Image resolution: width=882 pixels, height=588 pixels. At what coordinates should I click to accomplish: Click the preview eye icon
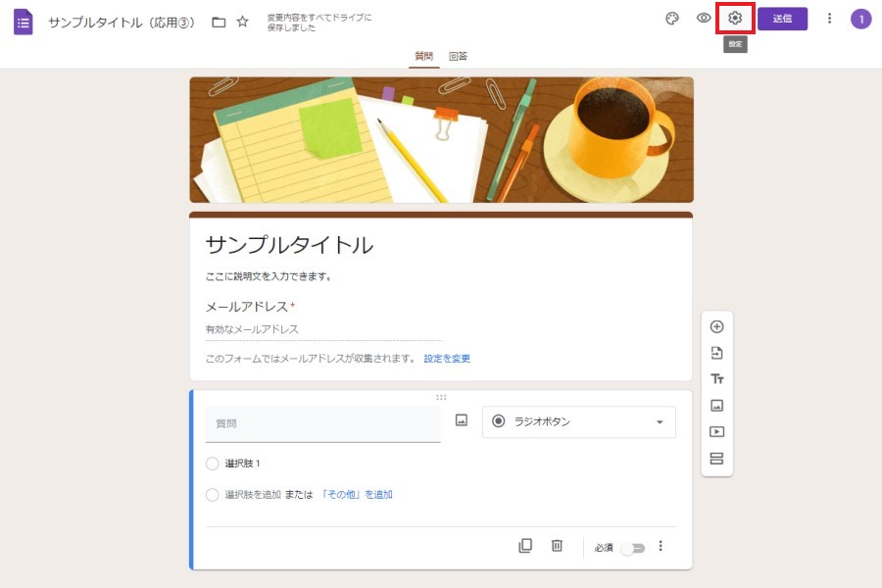click(x=704, y=19)
